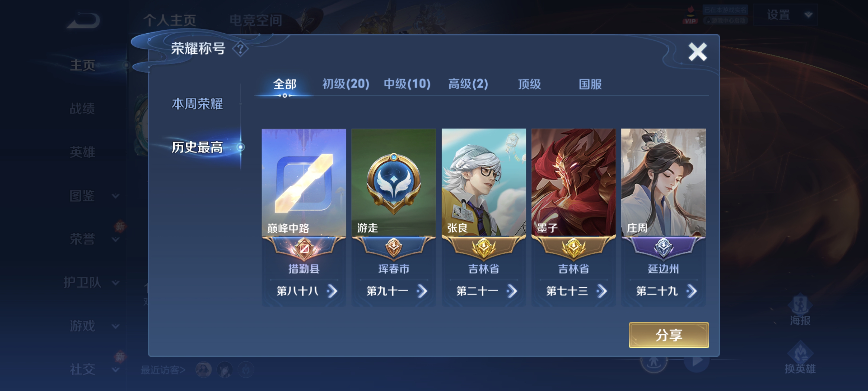The image size is (868, 391).
Task: Open the arrow next to 第九十一
Action: click(422, 291)
